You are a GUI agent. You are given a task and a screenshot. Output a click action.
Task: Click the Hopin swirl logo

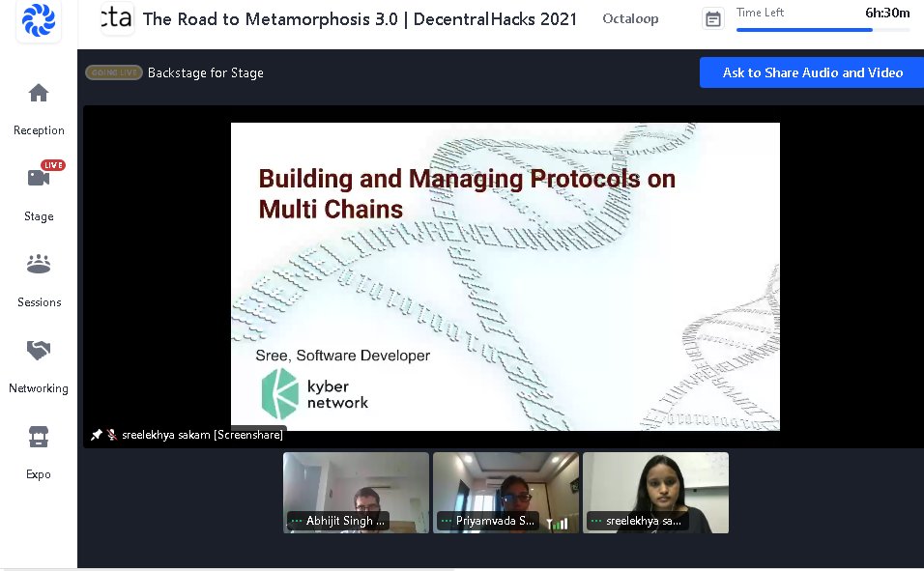39,20
